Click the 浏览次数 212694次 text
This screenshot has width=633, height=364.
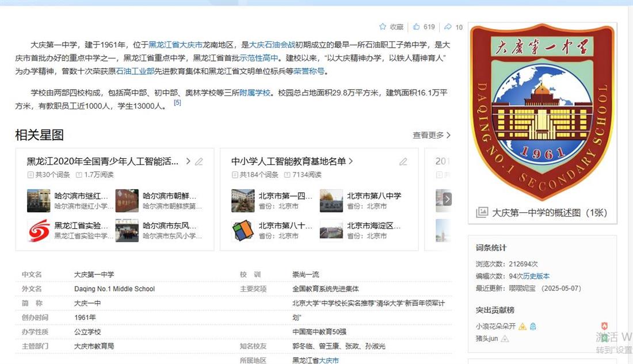click(x=506, y=264)
